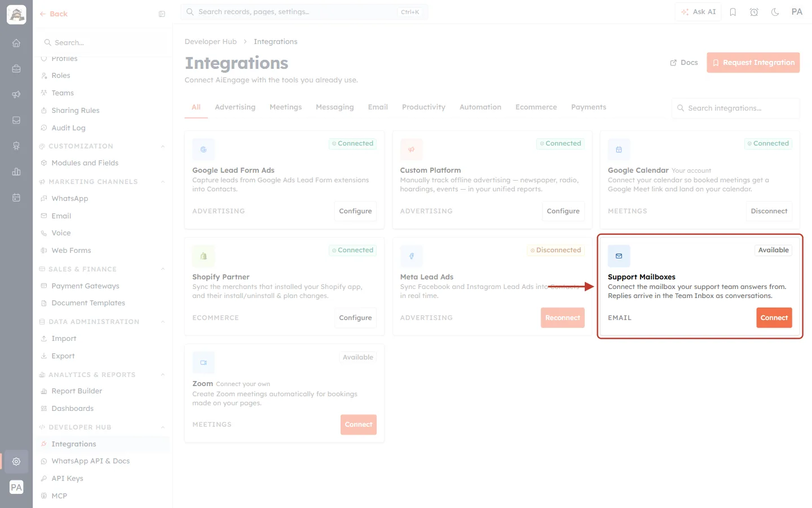812x508 pixels.
Task: Disconnect Google Calendar integration
Action: pos(769,211)
